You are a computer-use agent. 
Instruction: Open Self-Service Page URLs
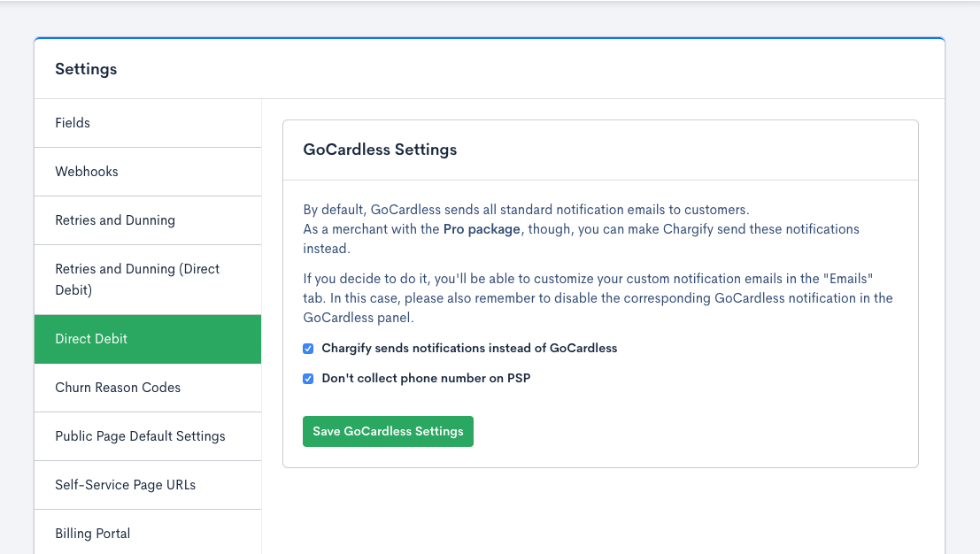point(148,485)
